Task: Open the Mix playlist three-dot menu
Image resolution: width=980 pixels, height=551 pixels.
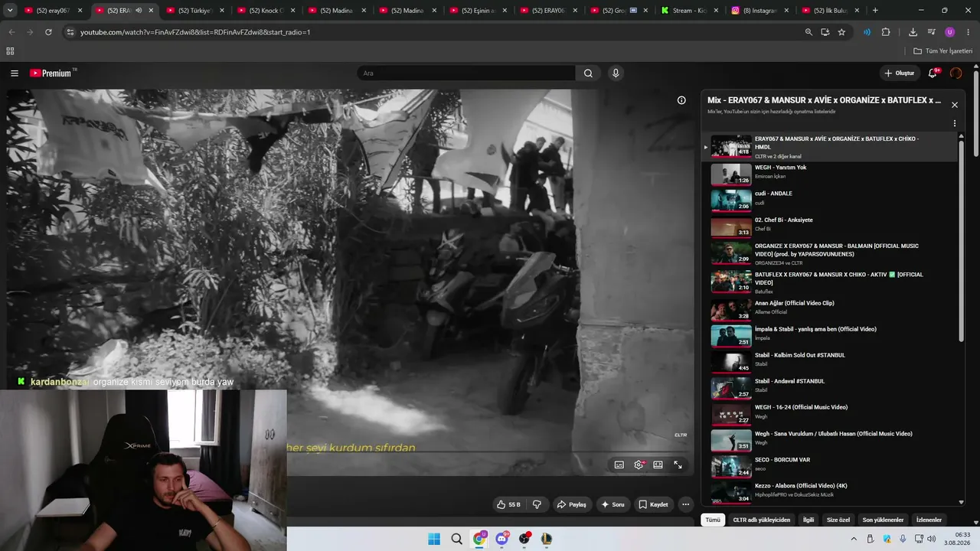Action: (x=955, y=123)
